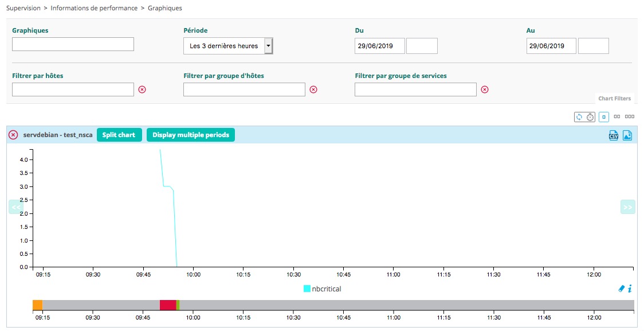Click the Split chart button

[119, 135]
